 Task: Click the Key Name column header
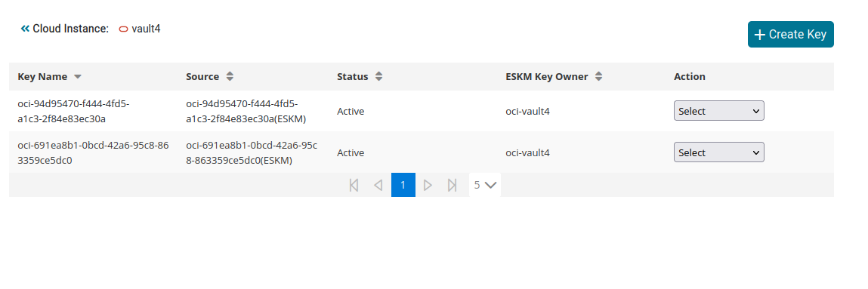[x=42, y=77]
